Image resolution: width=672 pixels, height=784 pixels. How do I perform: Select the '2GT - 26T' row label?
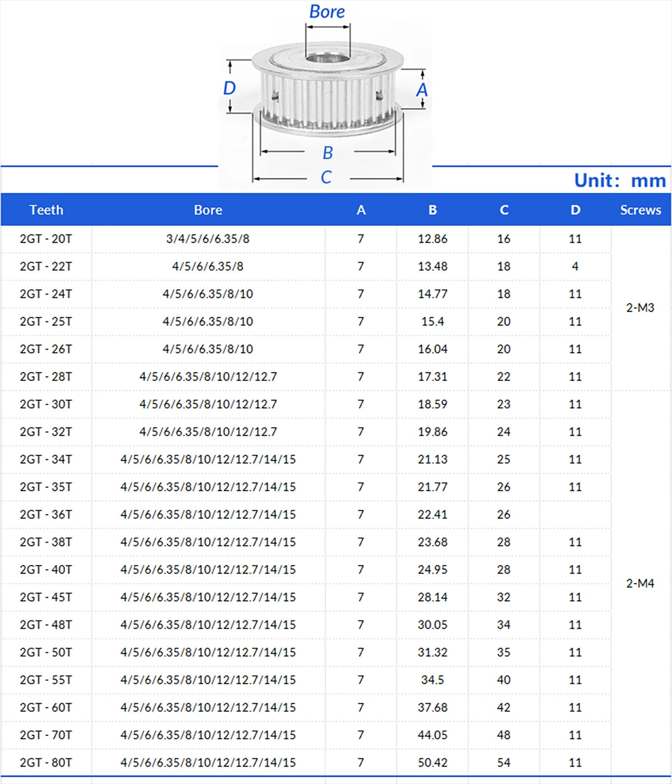(x=46, y=349)
